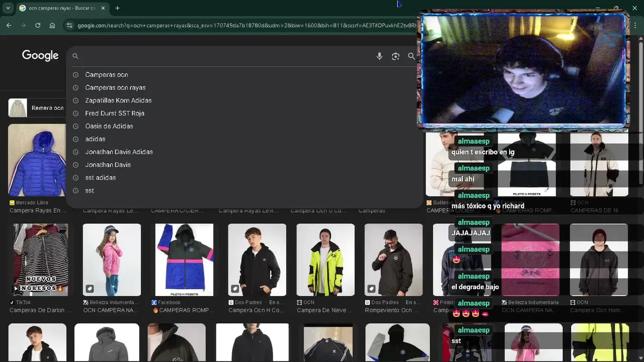The width and height of the screenshot is (644, 362).
Task: Open the browser home page
Action: coord(52,25)
